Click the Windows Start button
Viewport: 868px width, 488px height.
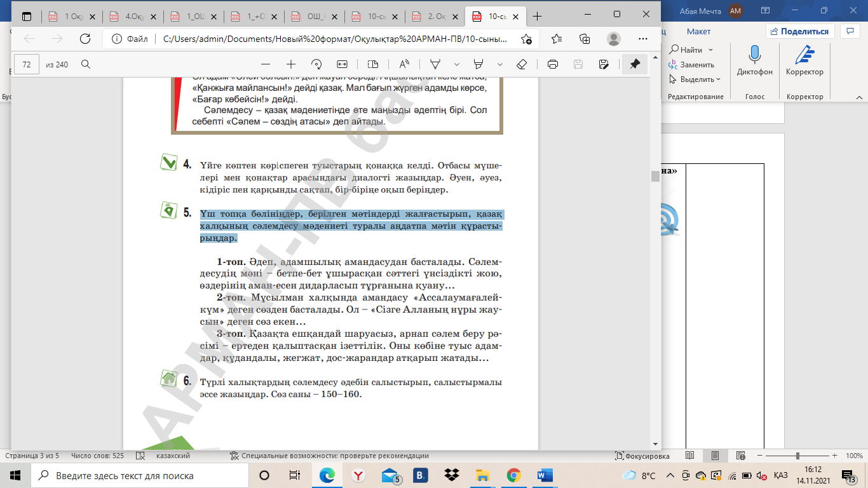coord(15,475)
